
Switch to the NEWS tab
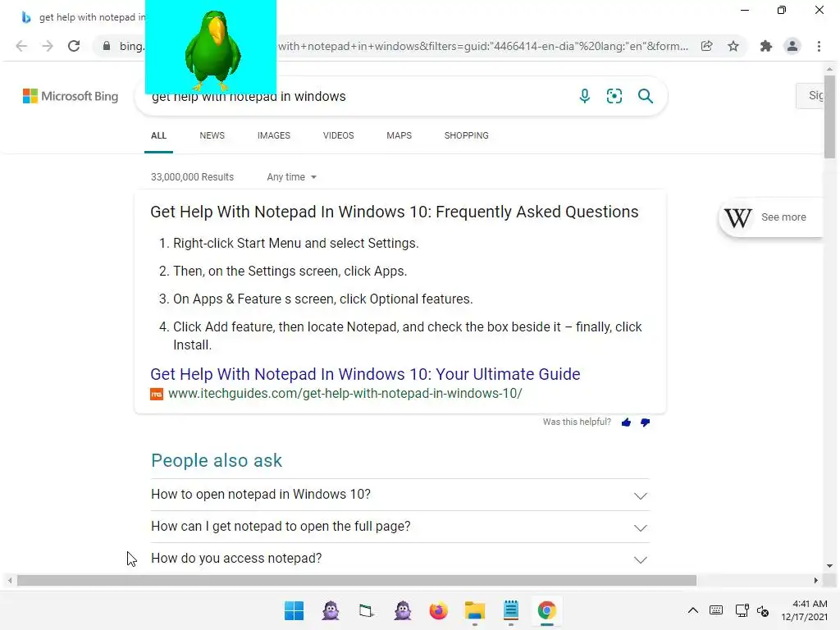(212, 135)
